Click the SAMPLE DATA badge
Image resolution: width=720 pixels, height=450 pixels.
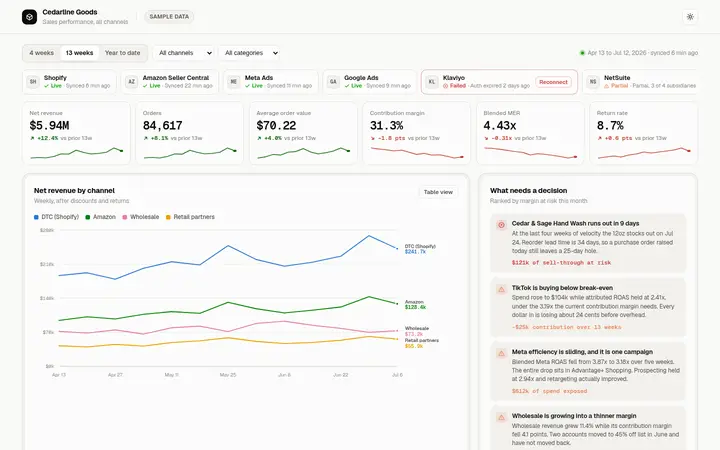[x=169, y=17]
